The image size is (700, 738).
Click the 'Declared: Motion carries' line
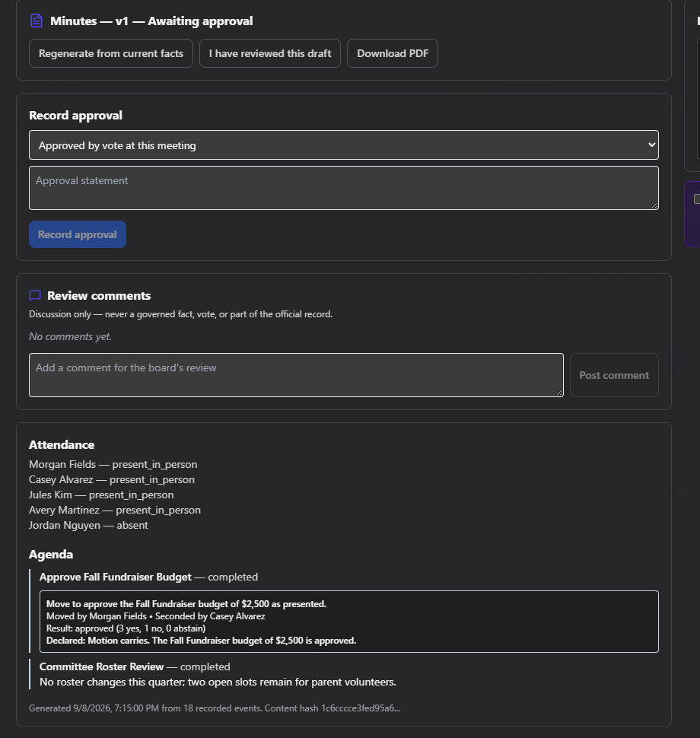coord(201,641)
